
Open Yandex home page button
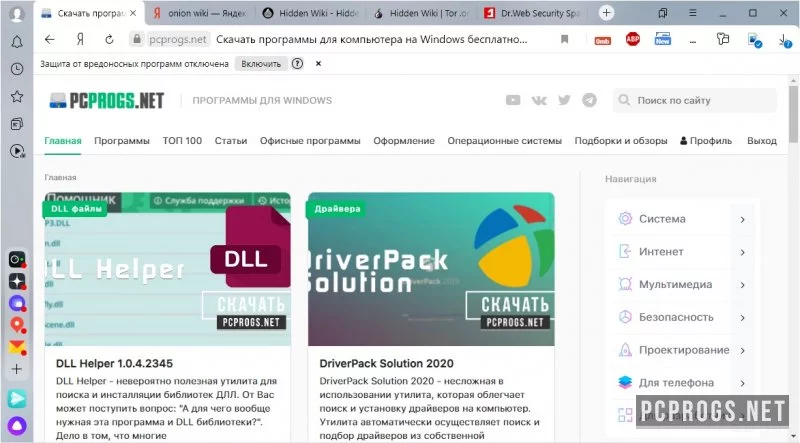coord(80,39)
